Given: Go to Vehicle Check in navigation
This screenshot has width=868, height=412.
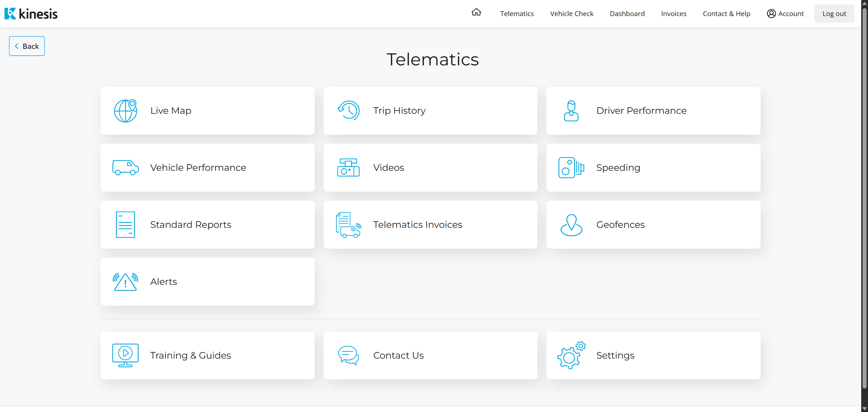Looking at the screenshot, I should pyautogui.click(x=572, y=14).
